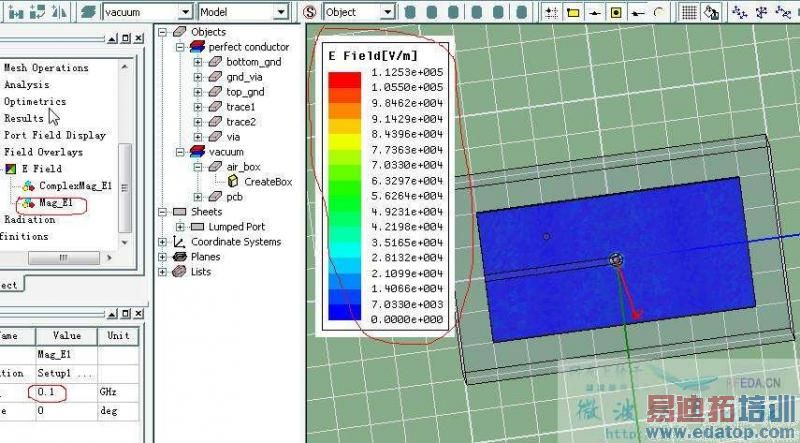
Task: Click the rotated coordinate system icon in toolbar
Action: [761, 12]
